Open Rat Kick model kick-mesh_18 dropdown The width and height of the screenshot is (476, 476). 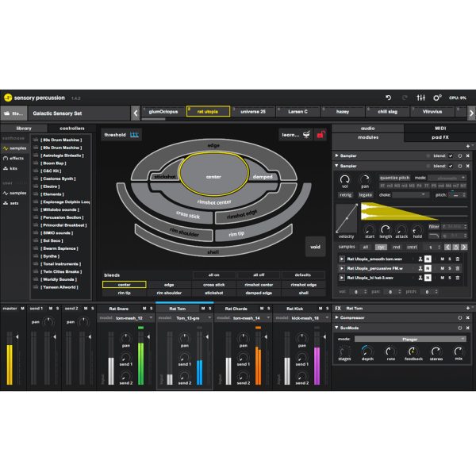click(x=301, y=318)
